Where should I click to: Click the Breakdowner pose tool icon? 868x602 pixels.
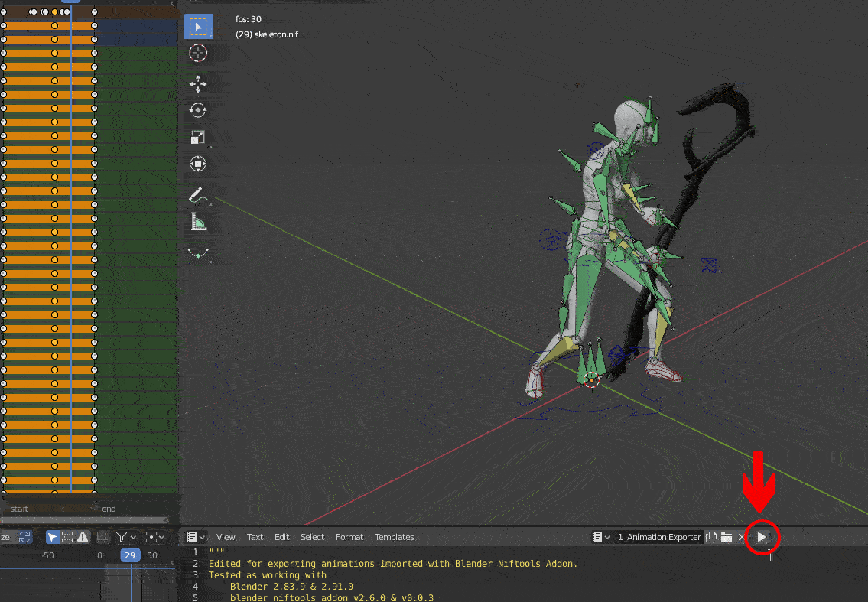(x=198, y=254)
